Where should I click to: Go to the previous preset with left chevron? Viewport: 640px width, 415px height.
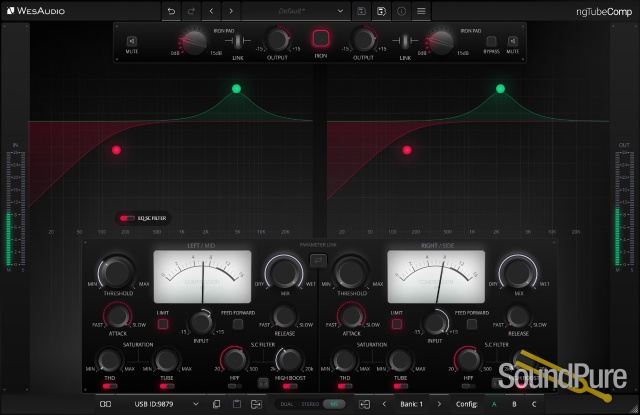[x=211, y=11]
